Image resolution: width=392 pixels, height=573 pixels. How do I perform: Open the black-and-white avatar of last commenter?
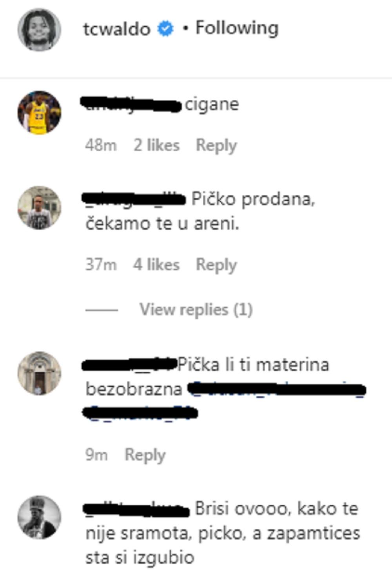tap(39, 518)
